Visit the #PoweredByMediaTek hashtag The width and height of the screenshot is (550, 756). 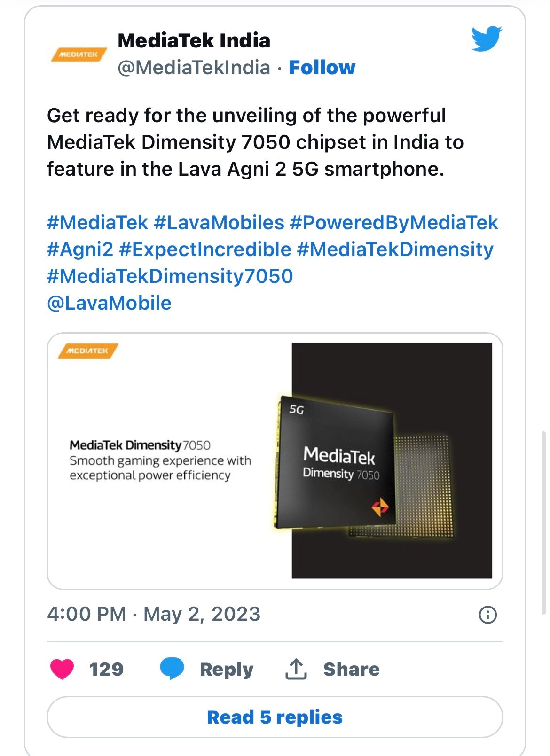394,222
